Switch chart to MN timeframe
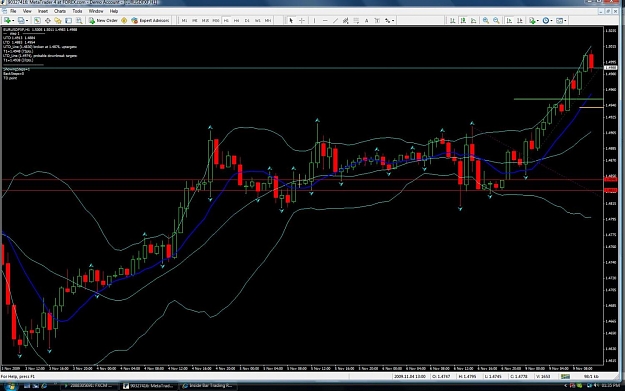Image resolution: width=625 pixels, height=391 pixels. pos(268,20)
